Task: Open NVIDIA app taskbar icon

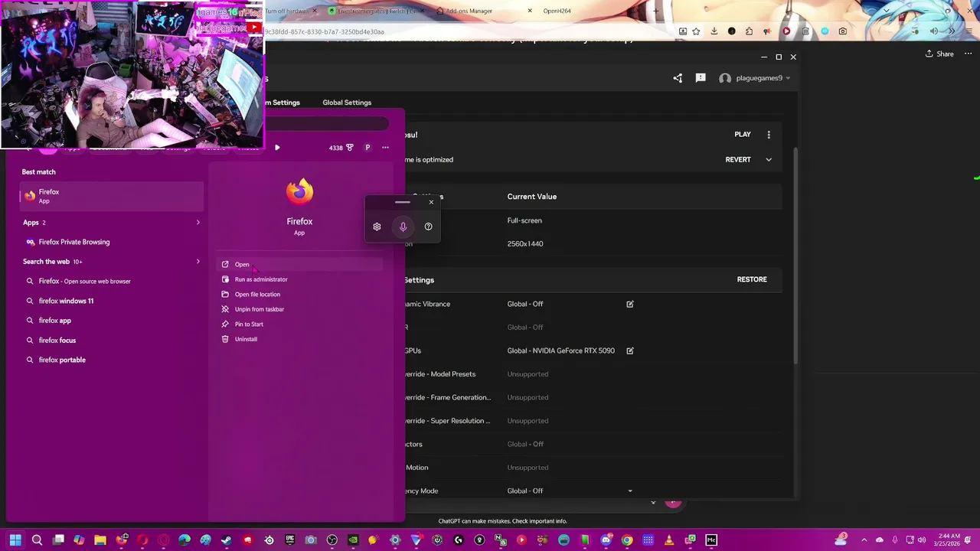Action: pyautogui.click(x=353, y=540)
